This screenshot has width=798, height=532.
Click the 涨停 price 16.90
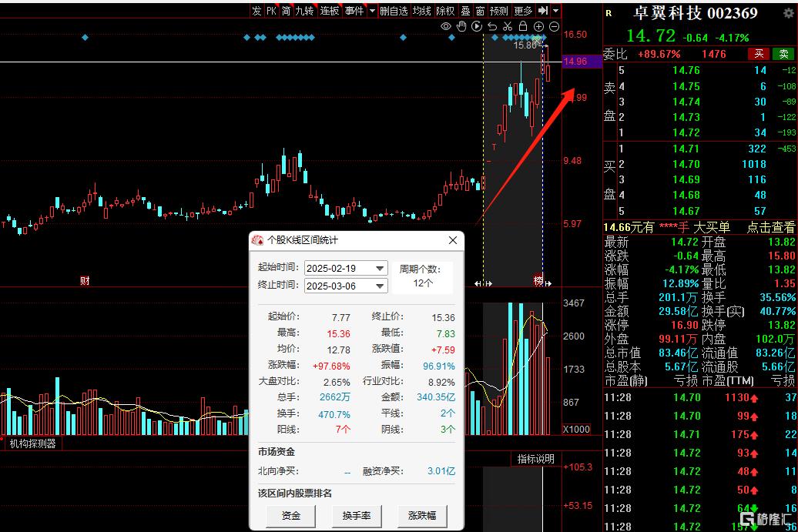pos(685,324)
